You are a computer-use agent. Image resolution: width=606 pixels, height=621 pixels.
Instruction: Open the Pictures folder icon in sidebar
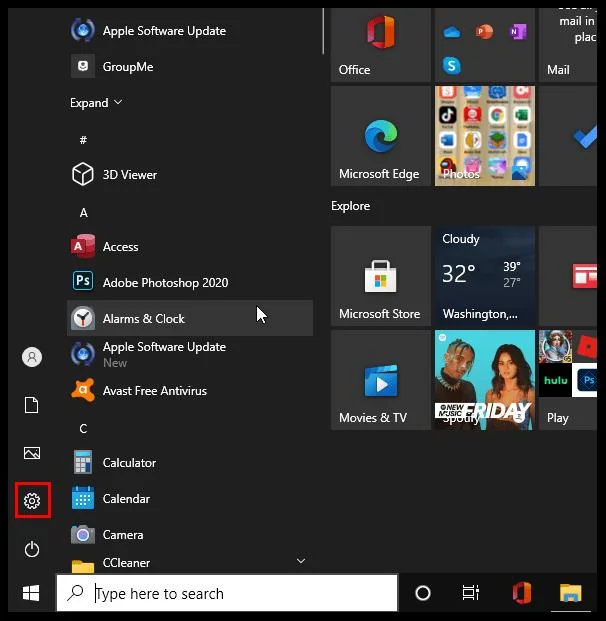(32, 453)
